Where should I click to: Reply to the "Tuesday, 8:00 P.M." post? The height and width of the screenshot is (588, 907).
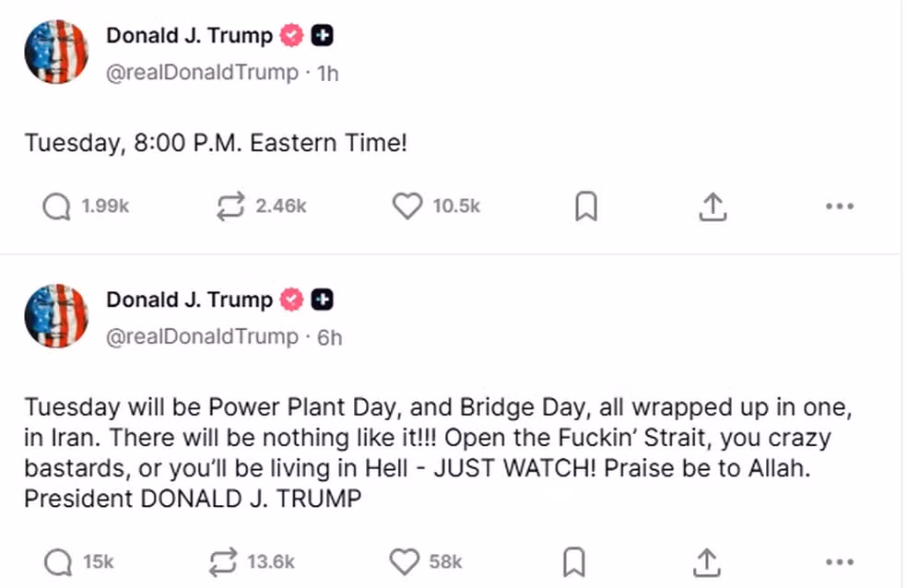point(57,207)
